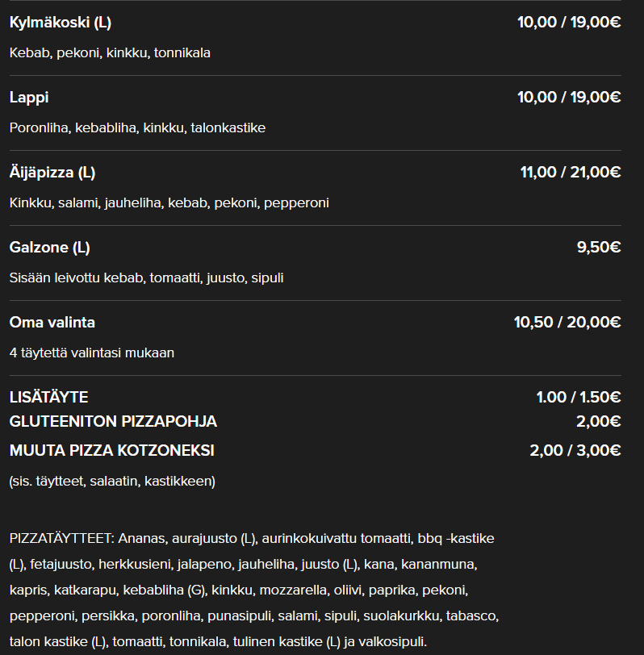Select the Lappi pizza title

29,98
